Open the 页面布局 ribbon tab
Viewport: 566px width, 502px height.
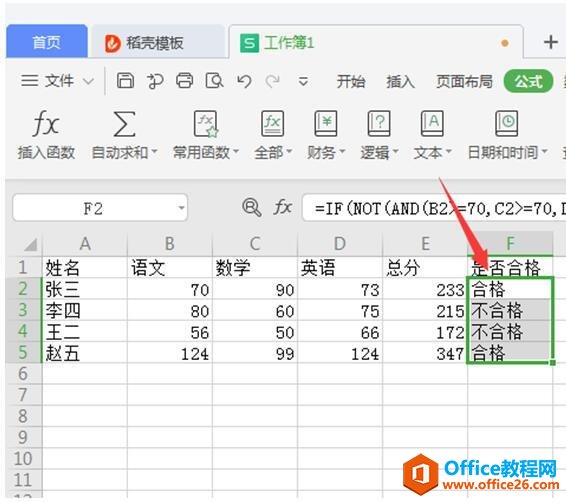(464, 81)
